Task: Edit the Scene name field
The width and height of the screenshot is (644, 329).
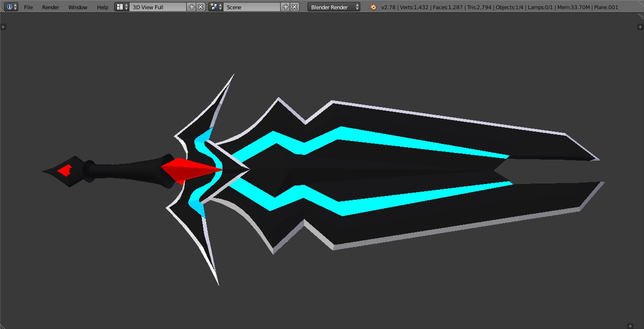Action: [252, 7]
